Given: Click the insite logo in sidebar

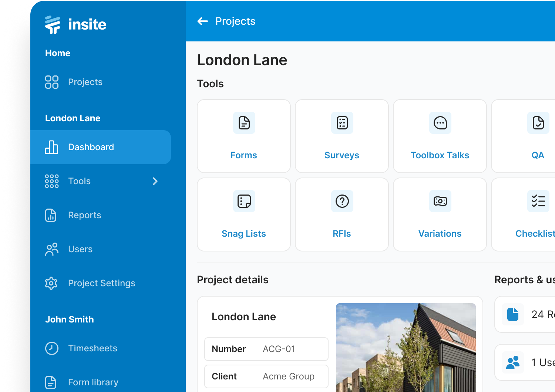Looking at the screenshot, I should (x=75, y=25).
